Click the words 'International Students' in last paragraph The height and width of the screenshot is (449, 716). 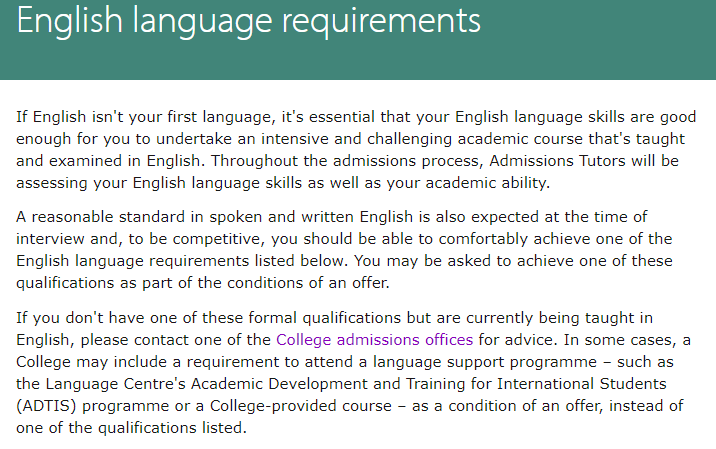[582, 384]
